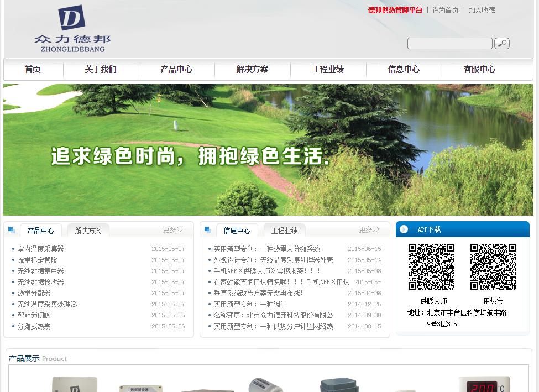
Task: Open news 一种热量表分摊系统
Action: tap(267, 249)
